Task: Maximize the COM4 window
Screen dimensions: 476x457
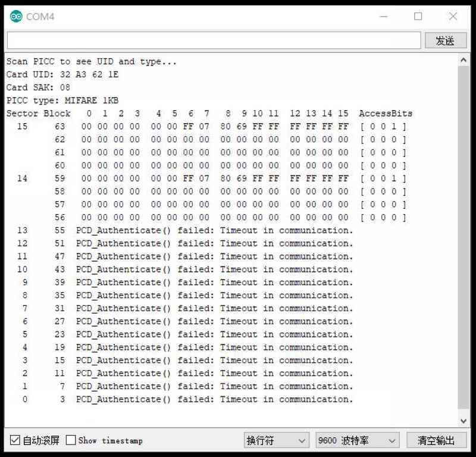Action: [418, 17]
